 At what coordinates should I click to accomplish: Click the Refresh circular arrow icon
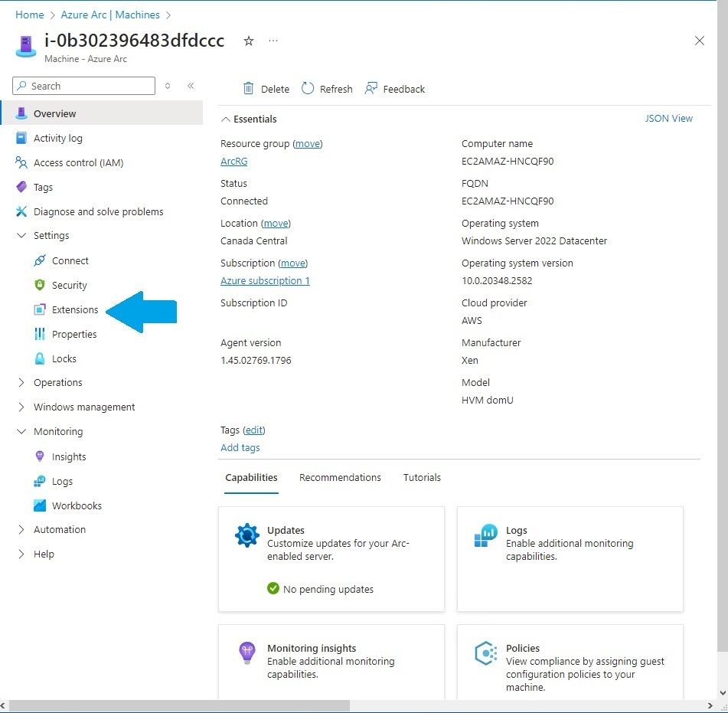pyautogui.click(x=308, y=88)
